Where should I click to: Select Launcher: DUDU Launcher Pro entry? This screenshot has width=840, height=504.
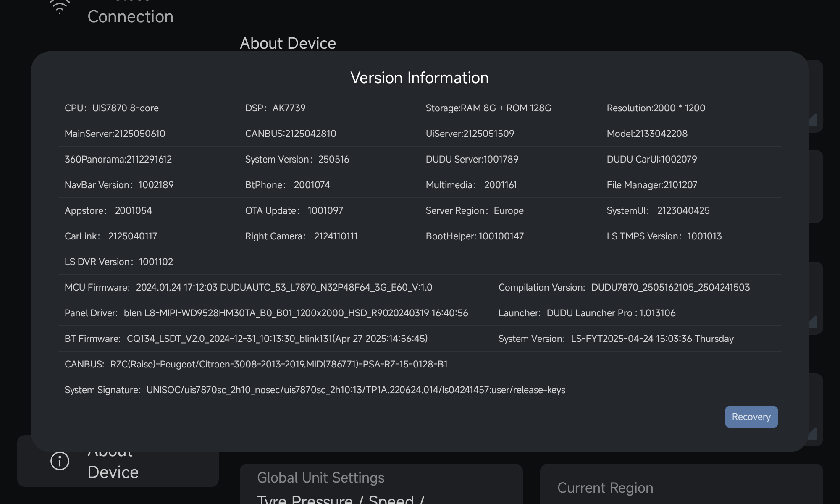tap(587, 313)
